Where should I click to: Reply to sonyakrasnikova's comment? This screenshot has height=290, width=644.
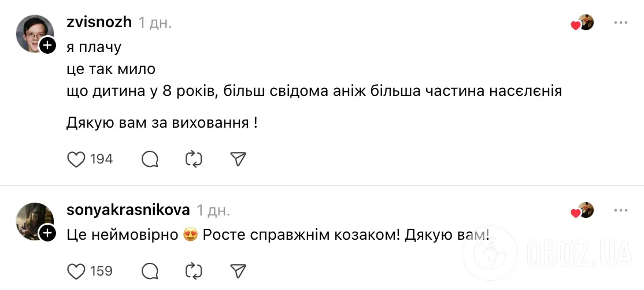(x=150, y=270)
